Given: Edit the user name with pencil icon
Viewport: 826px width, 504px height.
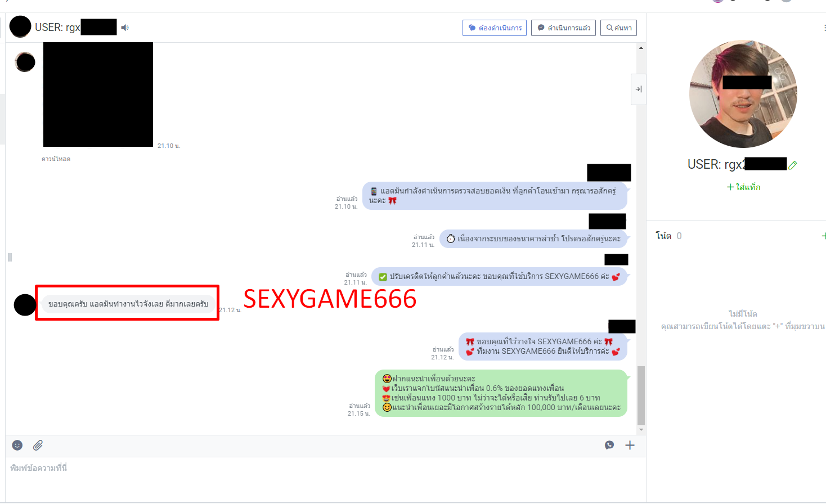Looking at the screenshot, I should click(793, 165).
